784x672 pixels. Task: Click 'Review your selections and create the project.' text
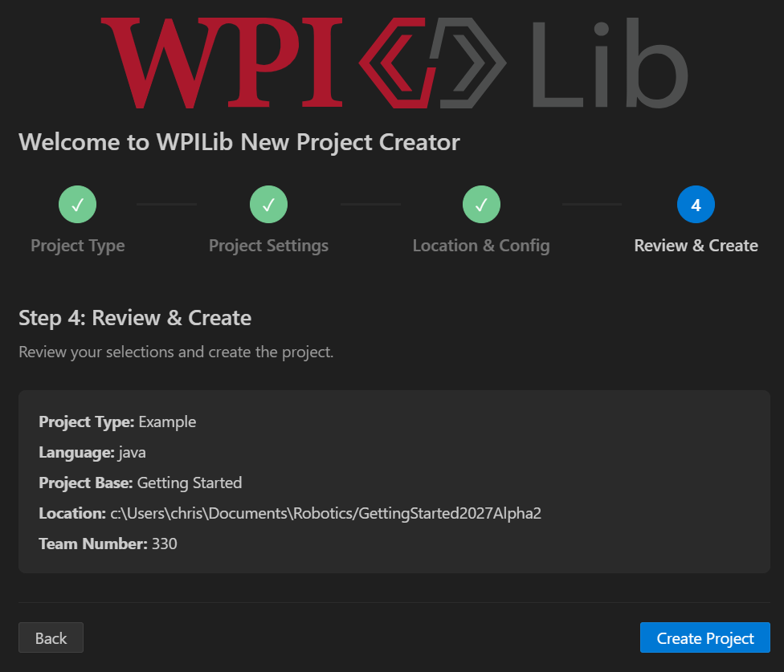click(176, 352)
